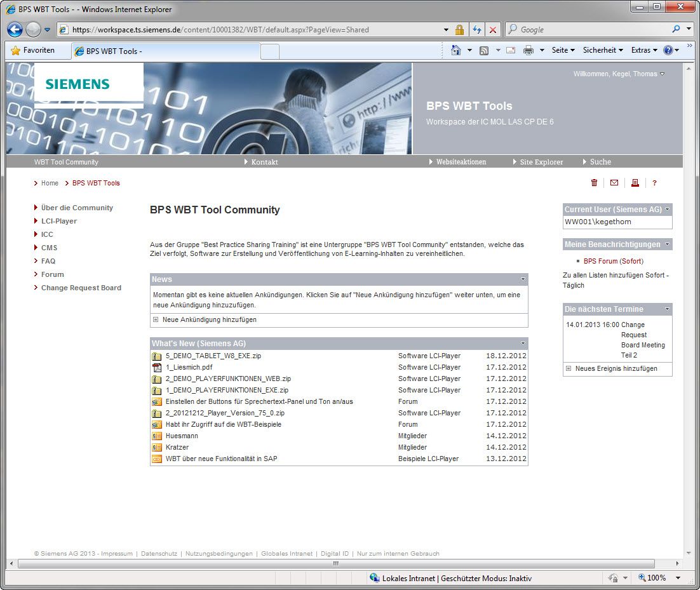This screenshot has height=590, width=700.
Task: Open the Favoriten star panel
Action: (33, 50)
